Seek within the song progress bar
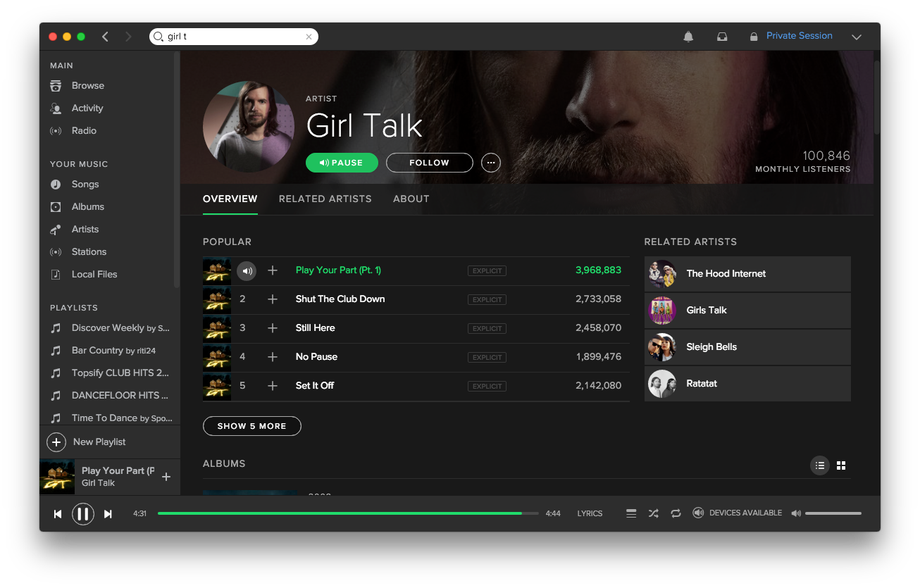The image size is (920, 588). click(348, 514)
